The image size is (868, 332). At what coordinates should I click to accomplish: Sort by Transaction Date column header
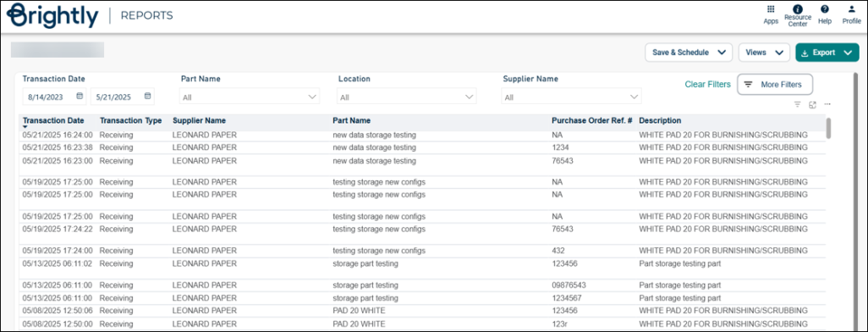pyautogui.click(x=53, y=120)
